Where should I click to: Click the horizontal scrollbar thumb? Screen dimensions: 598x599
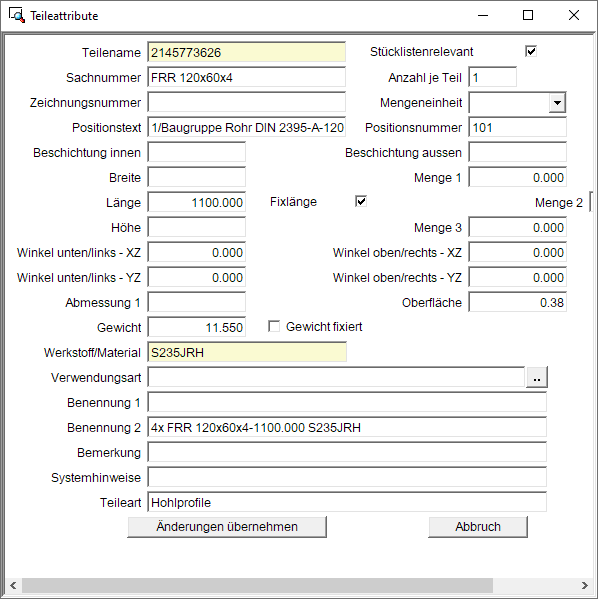[257, 585]
